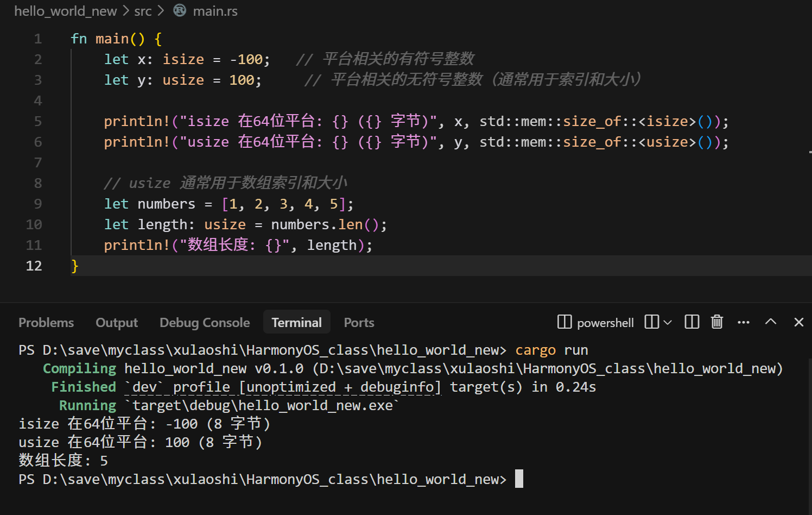Click 'isize' type on line 2
This screenshot has height=515, width=812.
(183, 59)
